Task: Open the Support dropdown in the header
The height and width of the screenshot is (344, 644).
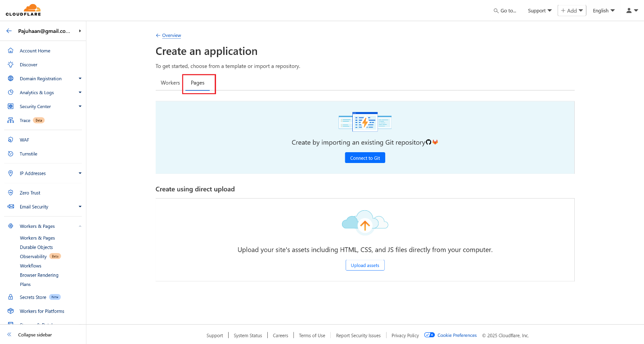Action: [540, 11]
